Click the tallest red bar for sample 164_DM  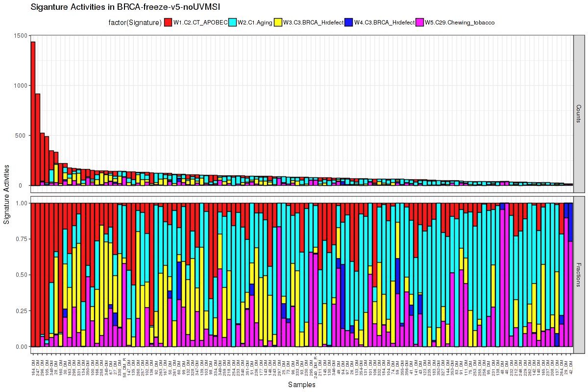pos(33,113)
